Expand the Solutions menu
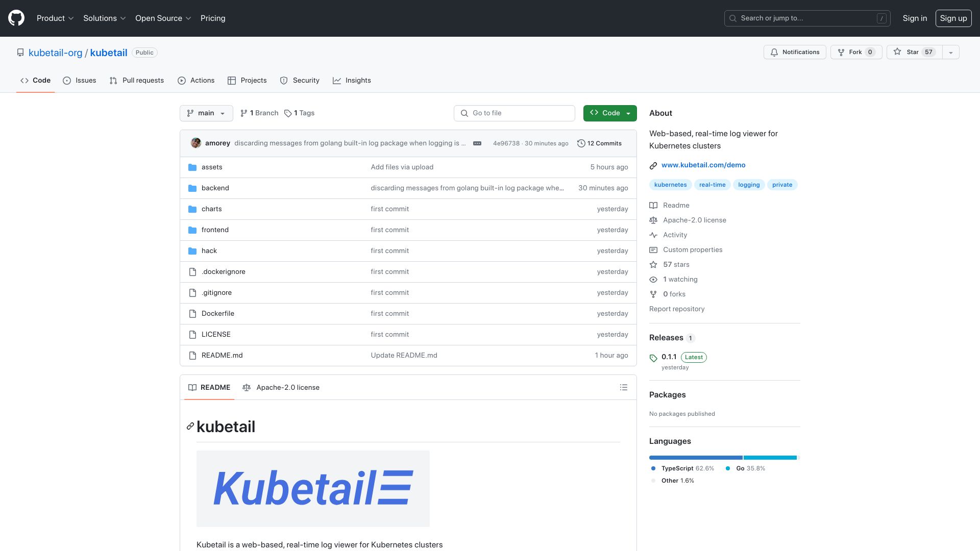Screen dimensions: 980x551 [105, 18]
